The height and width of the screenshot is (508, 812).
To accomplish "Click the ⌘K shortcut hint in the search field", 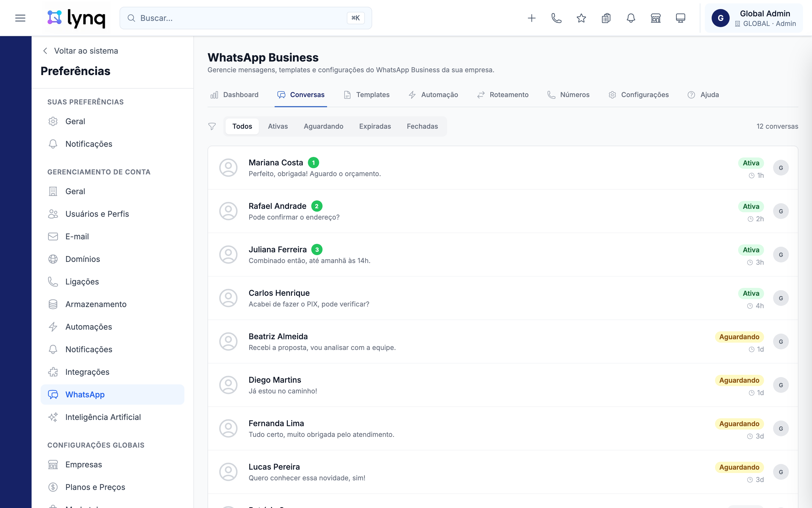I will (356, 18).
